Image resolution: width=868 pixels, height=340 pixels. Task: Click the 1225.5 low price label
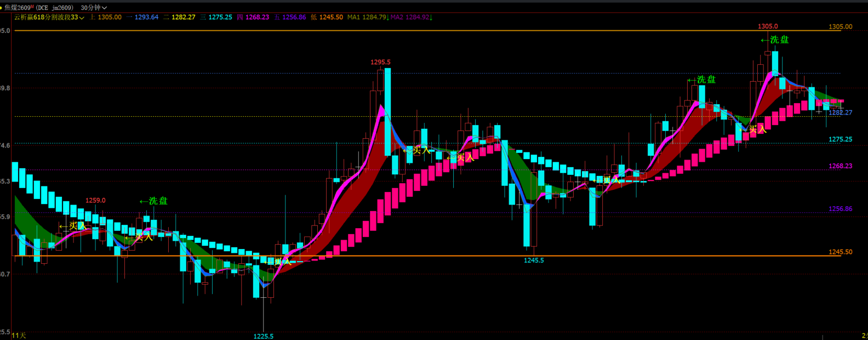pyautogui.click(x=264, y=336)
